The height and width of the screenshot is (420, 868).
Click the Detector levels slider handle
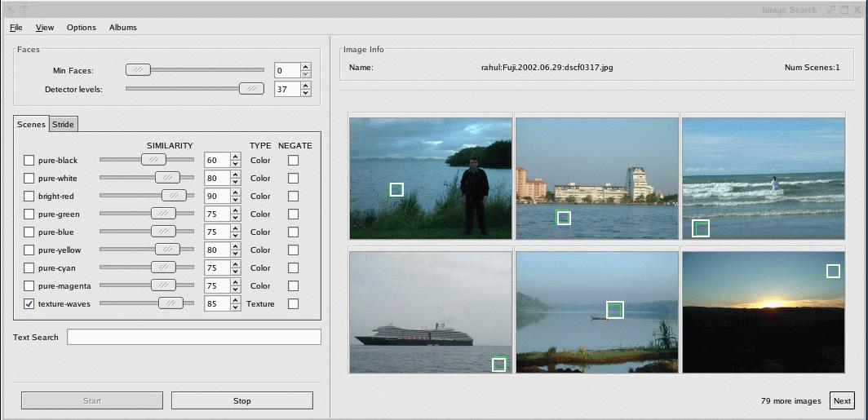251,89
